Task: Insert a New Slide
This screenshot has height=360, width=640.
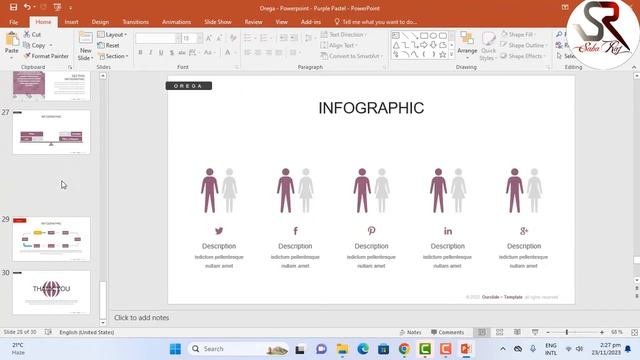Action: (85, 46)
